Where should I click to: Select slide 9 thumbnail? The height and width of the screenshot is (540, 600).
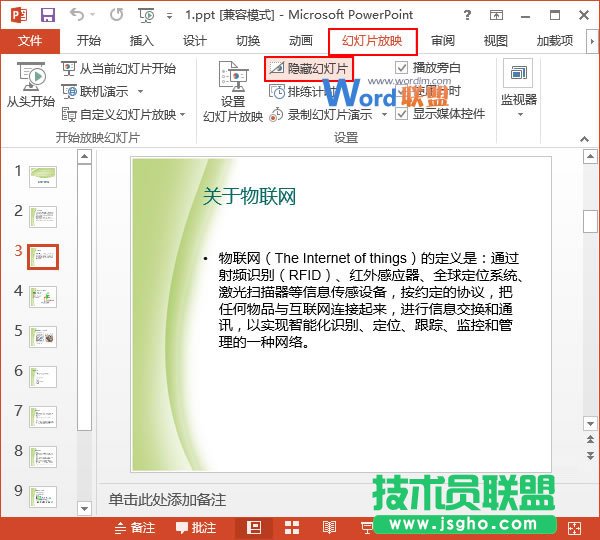[43, 497]
